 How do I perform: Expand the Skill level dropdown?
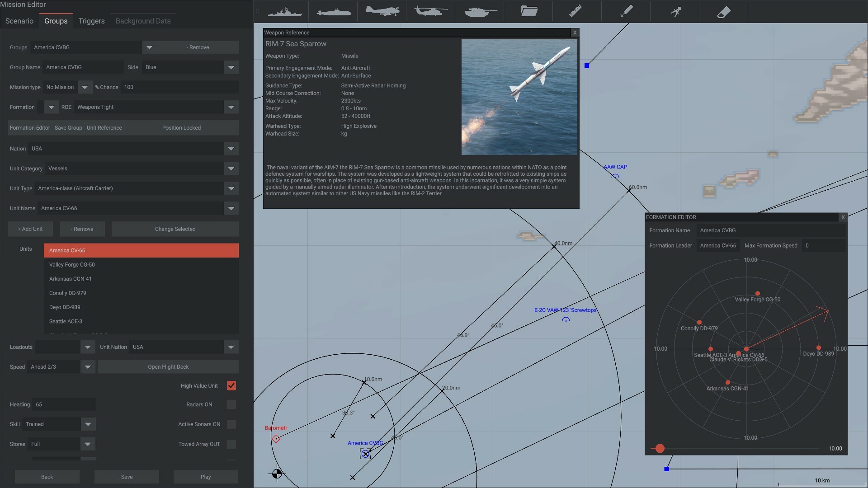coord(88,424)
